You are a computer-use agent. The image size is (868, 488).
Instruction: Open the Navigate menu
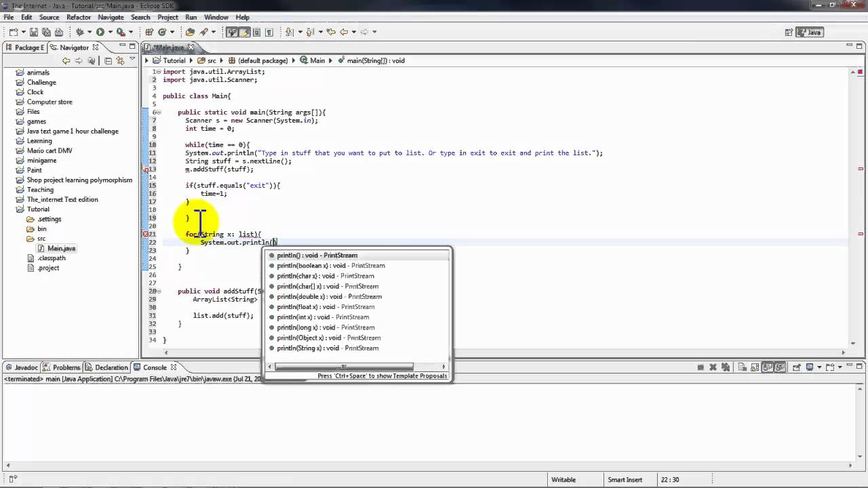[x=111, y=17]
